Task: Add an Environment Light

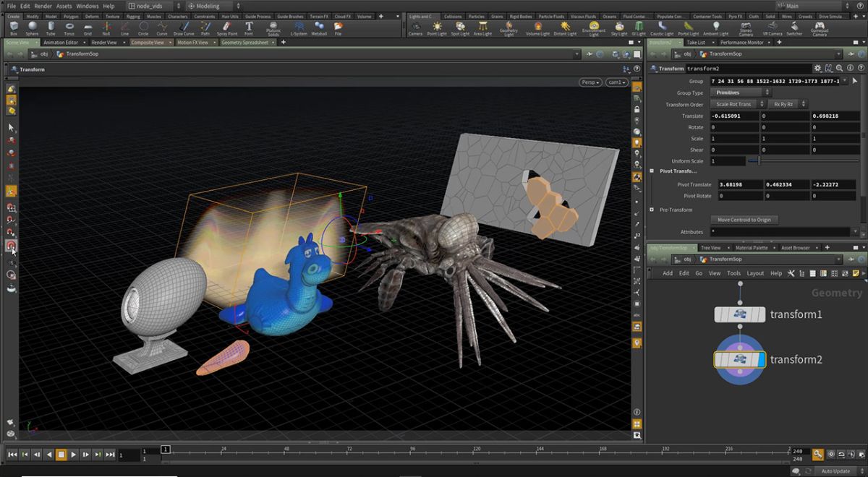Action: 594,30
